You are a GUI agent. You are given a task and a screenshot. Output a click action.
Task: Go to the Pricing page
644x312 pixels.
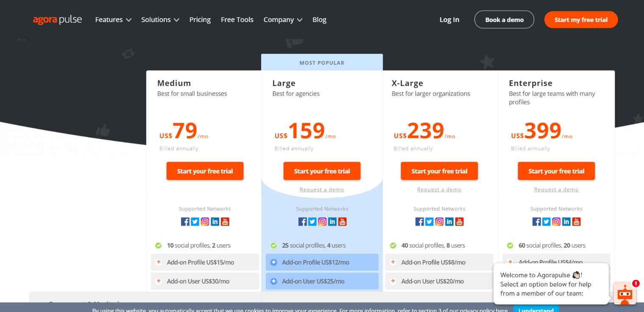click(200, 19)
